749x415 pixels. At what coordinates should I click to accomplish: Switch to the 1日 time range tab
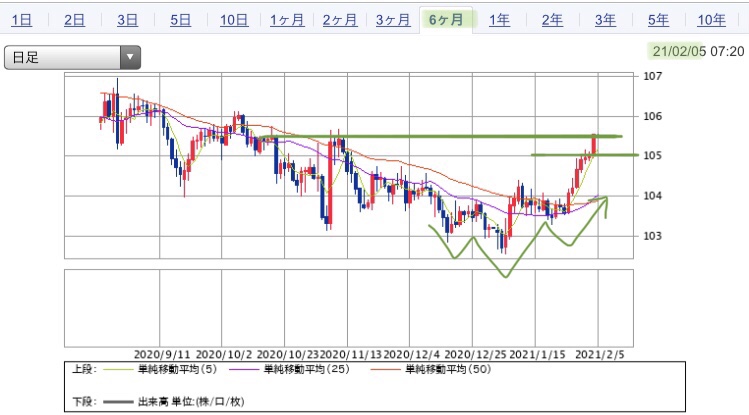[x=21, y=20]
